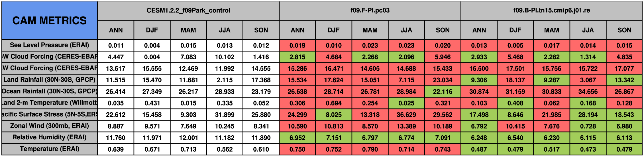Click the f09.F-PI.pc03 group header
Screen dimensions: 644x157
click(x=370, y=11)
